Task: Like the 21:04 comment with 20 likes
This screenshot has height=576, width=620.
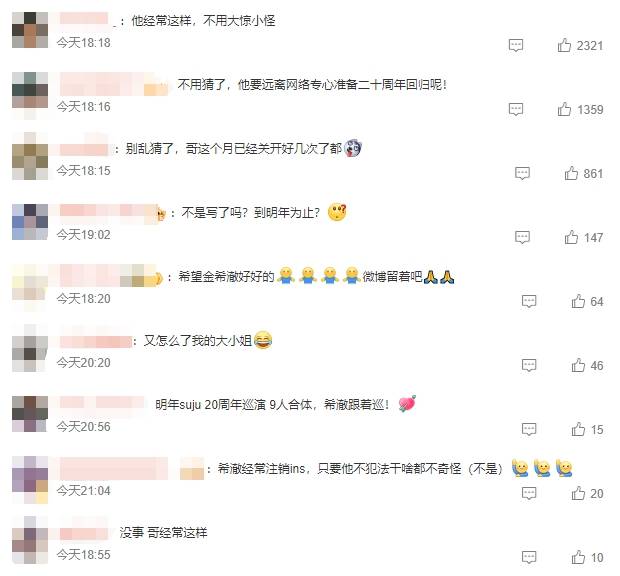Action: coord(578,493)
